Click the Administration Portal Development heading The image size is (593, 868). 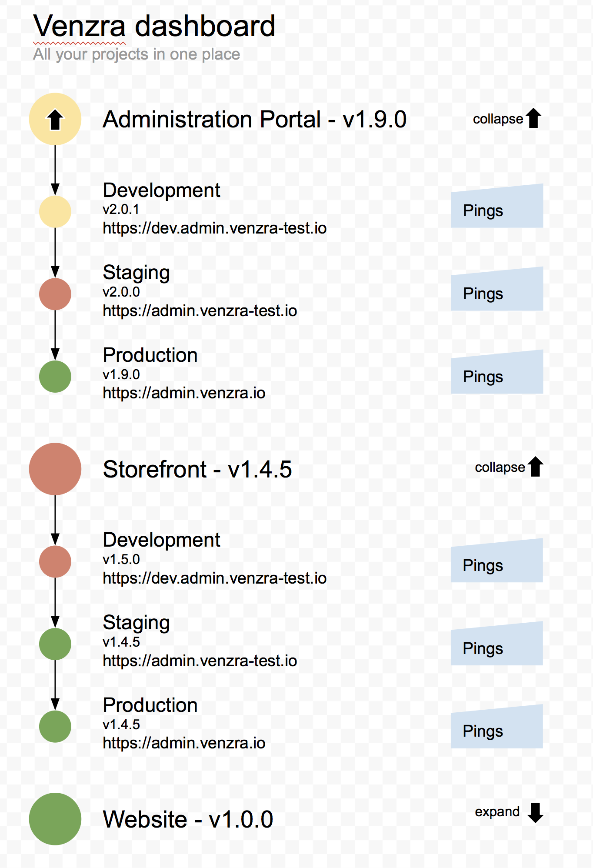(162, 190)
